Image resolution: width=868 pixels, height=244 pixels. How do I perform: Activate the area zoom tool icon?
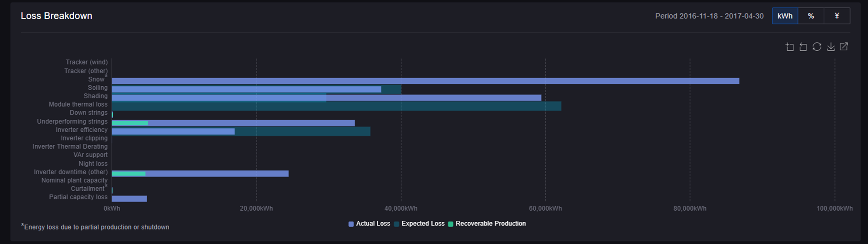790,47
